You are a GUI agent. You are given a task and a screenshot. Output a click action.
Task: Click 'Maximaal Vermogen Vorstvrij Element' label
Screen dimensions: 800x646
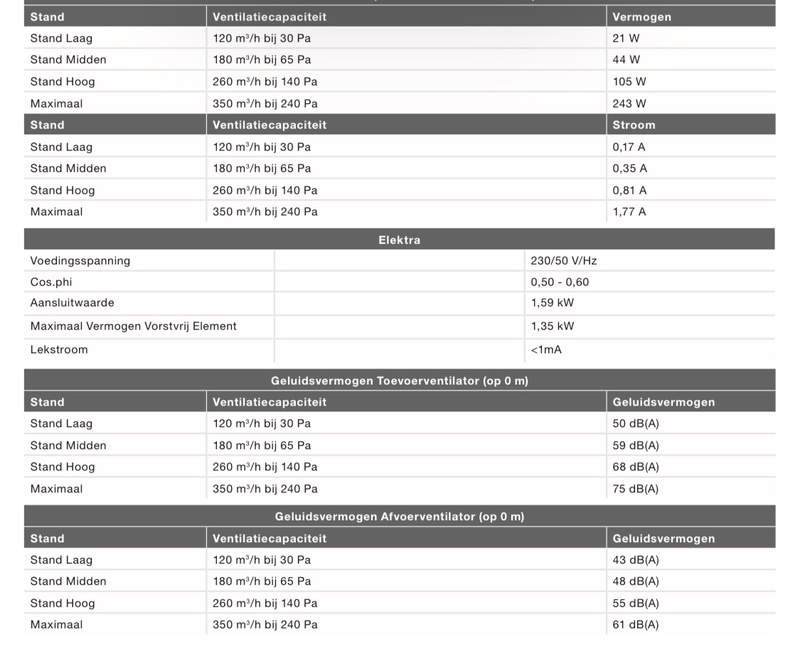[133, 326]
